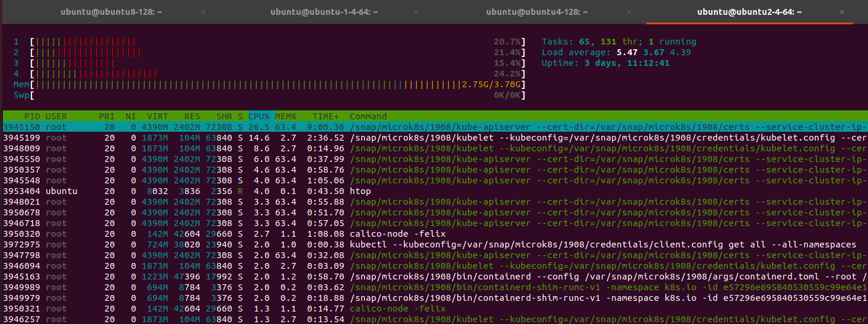
Task: Select process row with PID 3946718
Action: (x=435, y=223)
